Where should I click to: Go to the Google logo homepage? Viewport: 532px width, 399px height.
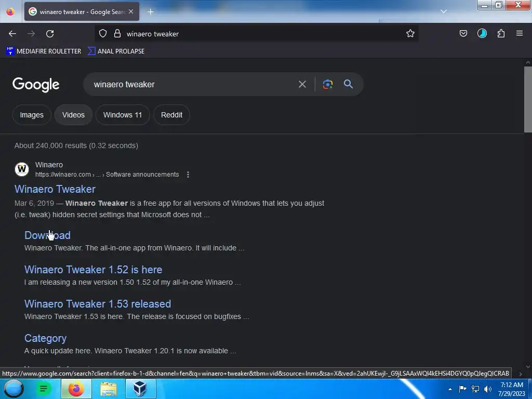pos(36,85)
